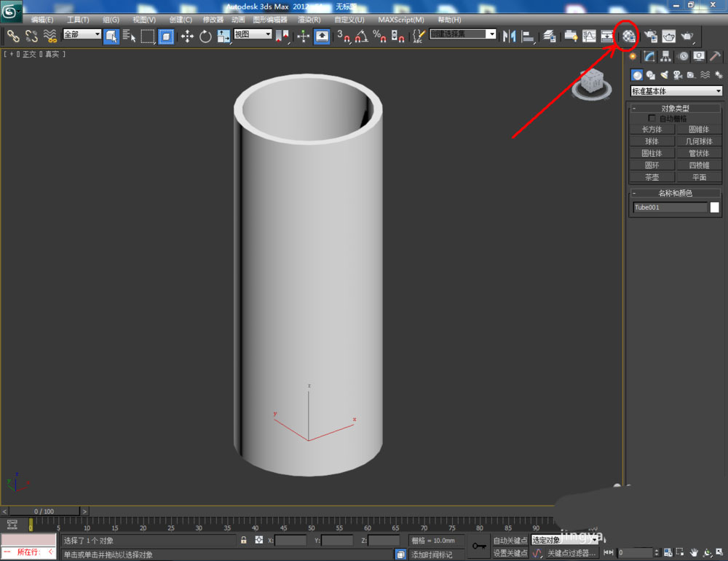Open the Modify panel tab

point(649,56)
